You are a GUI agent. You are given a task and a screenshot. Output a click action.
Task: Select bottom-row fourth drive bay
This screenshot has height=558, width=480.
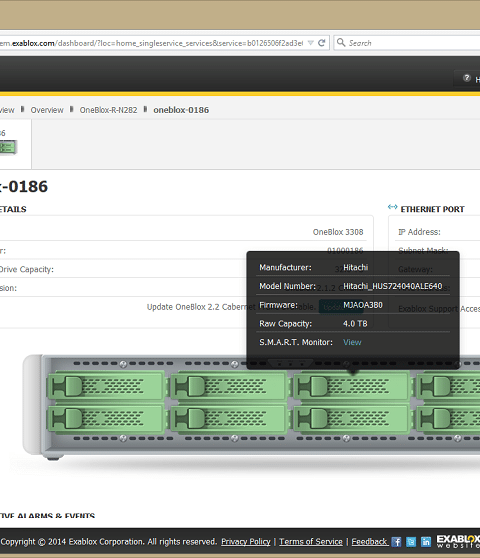coord(448,418)
